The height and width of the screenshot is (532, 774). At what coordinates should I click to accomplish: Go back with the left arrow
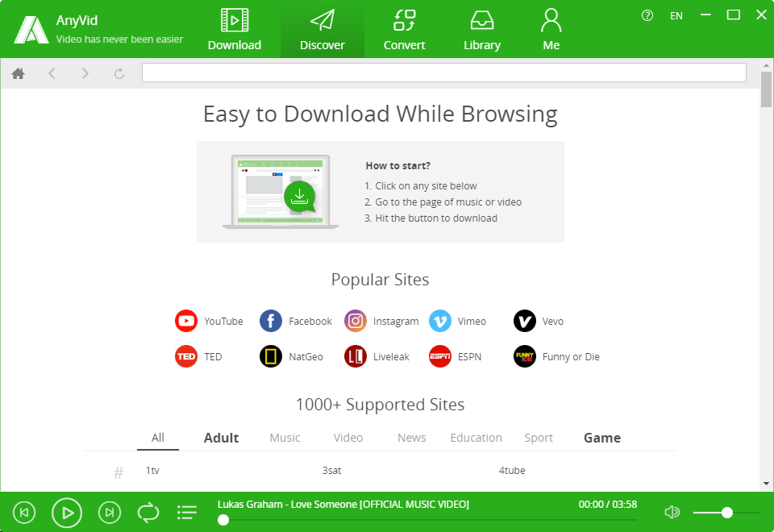pyautogui.click(x=52, y=73)
